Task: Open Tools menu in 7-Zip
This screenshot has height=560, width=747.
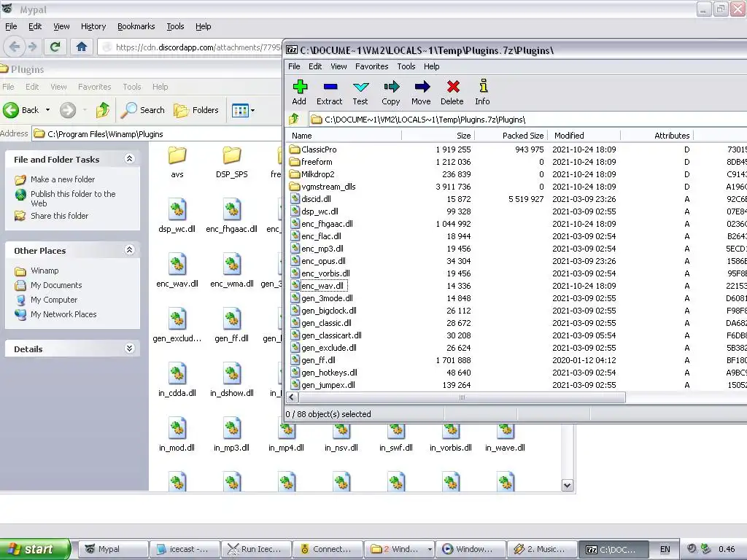Action: pos(406,66)
